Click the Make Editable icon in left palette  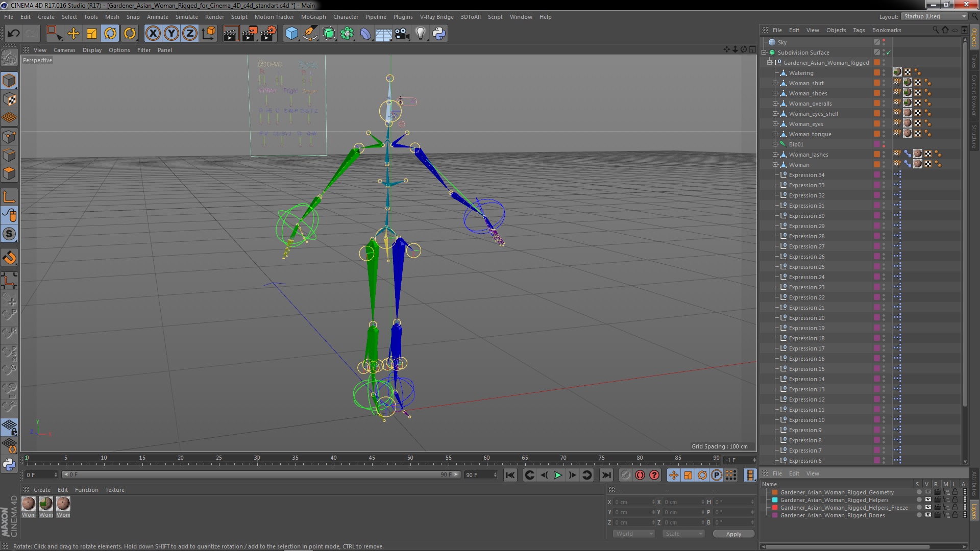9,58
